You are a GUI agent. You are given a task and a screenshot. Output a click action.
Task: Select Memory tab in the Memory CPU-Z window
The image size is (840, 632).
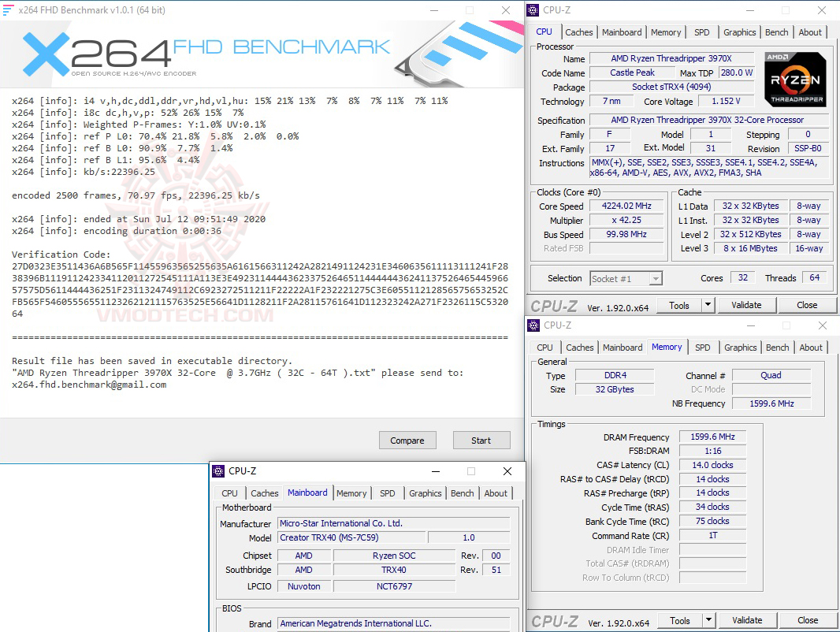[667, 347]
